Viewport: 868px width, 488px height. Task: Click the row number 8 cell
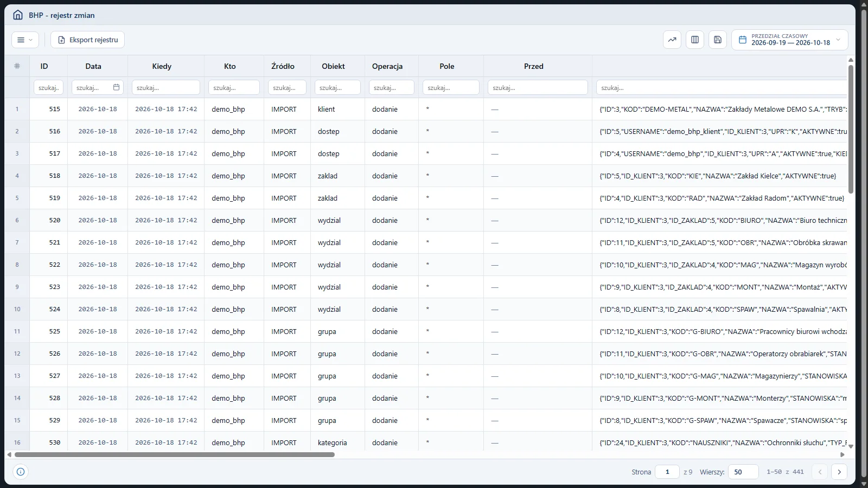point(17,265)
